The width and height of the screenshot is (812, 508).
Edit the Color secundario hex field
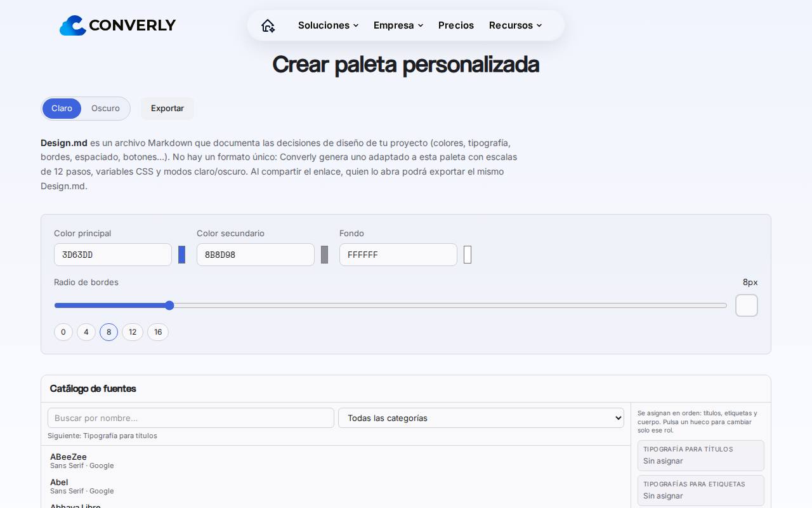tap(256, 255)
